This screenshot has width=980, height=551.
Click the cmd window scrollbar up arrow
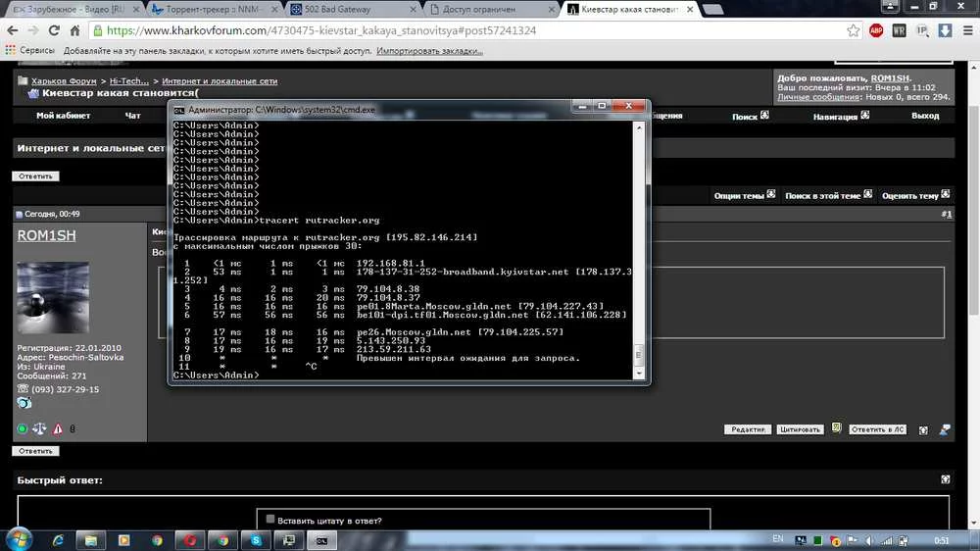coord(638,127)
